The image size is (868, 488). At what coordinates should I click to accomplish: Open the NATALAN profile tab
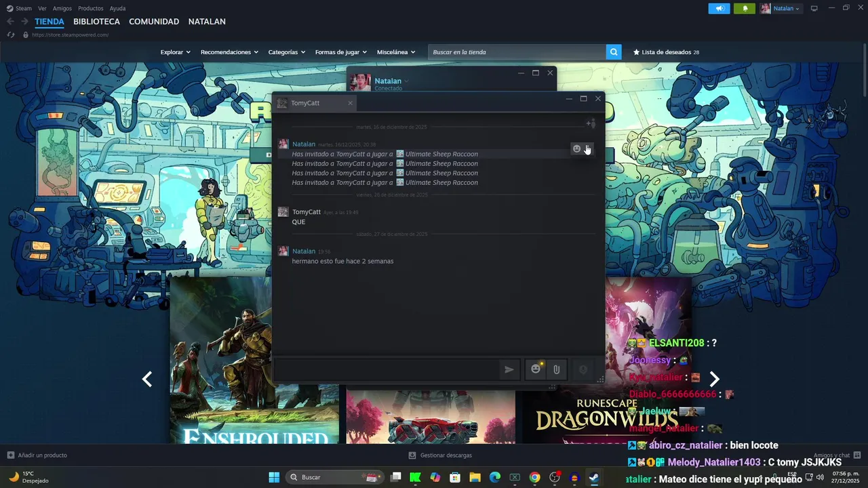tap(207, 22)
